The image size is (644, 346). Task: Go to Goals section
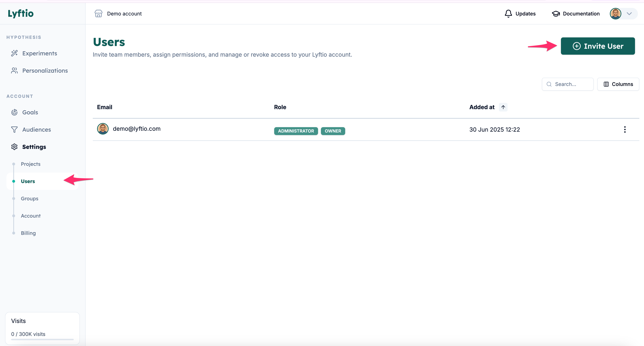[30, 112]
